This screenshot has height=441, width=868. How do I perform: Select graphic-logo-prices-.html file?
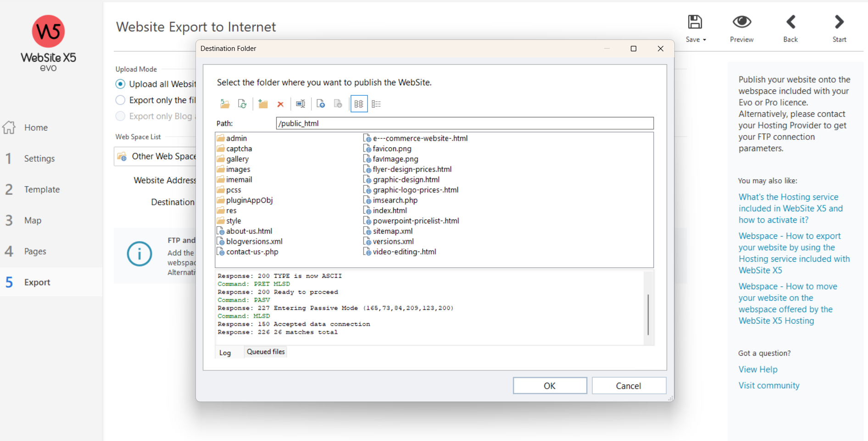tap(411, 190)
